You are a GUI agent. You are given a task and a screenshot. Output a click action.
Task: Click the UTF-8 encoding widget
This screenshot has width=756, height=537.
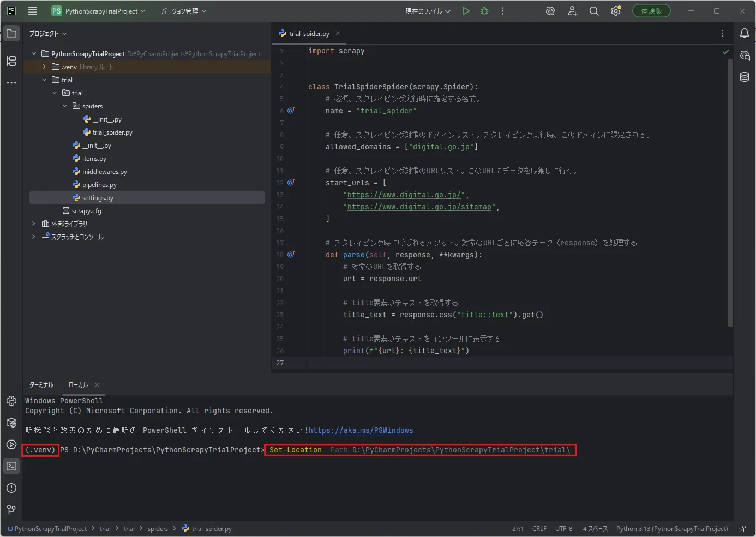[563, 529]
